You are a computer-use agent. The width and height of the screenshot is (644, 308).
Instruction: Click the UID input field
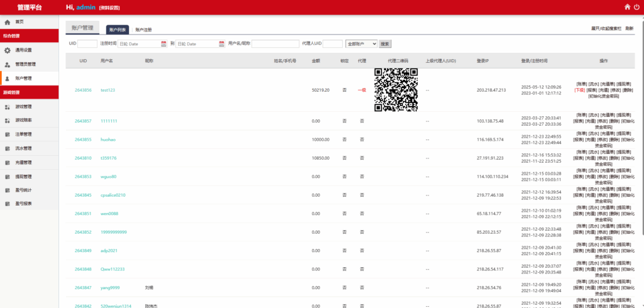coord(87,44)
